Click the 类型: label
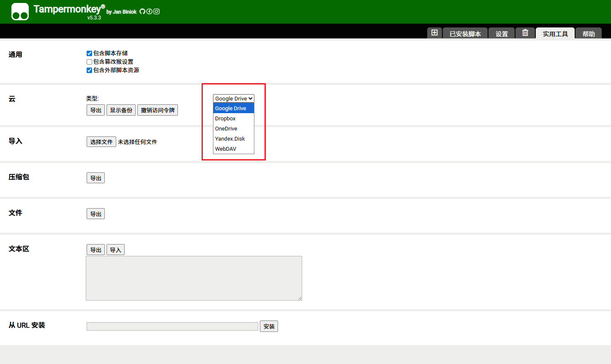Image resolution: width=611 pixels, height=364 pixels. (x=93, y=98)
